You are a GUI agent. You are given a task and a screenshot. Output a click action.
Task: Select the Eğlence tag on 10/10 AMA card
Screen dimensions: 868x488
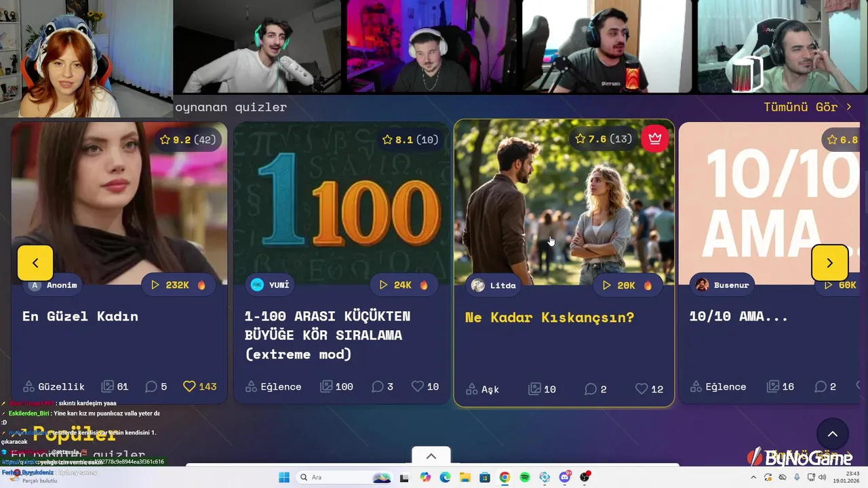717,386
